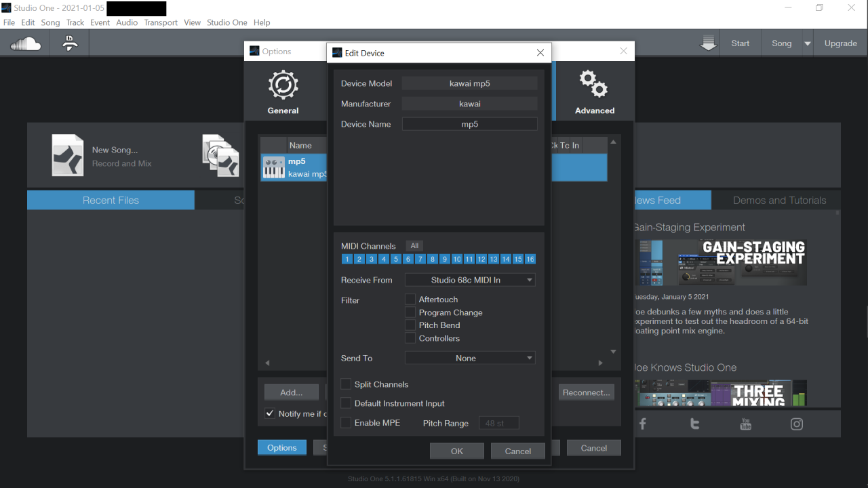Enable the Pitch Bend filter checkbox
Viewport: 868px width, 488px height.
pyautogui.click(x=410, y=325)
